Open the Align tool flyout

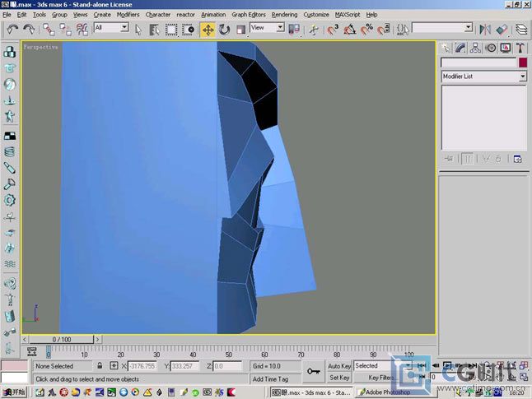coord(502,30)
